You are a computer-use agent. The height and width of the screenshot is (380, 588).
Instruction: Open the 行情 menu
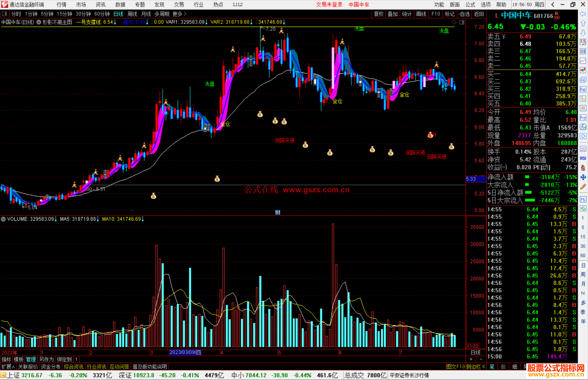62,5
